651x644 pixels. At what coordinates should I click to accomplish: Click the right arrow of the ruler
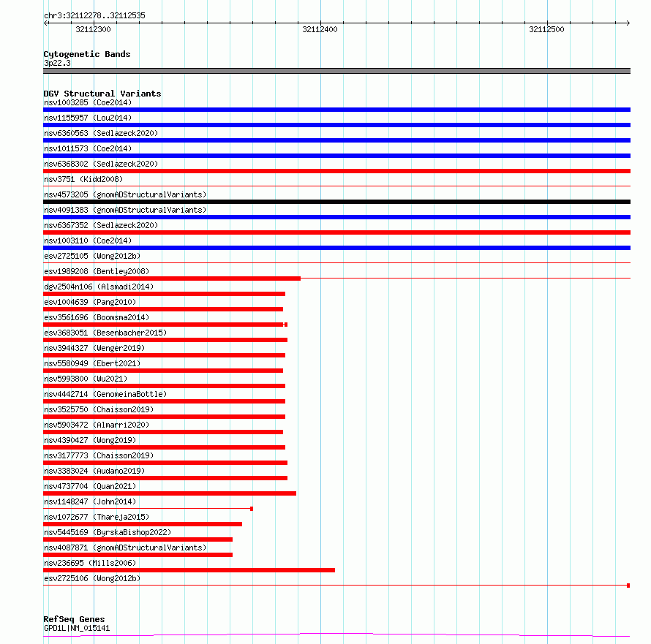(x=628, y=23)
